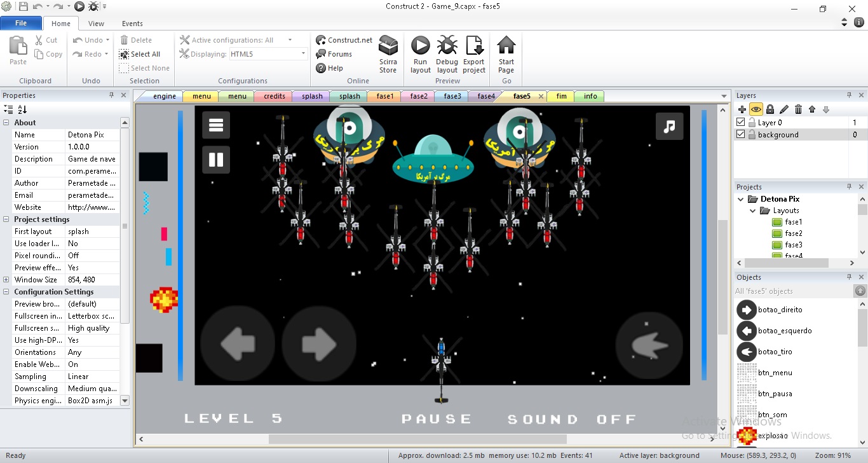This screenshot has height=463, width=868.
Task: Toggle Layer 0 visibility checkbox
Action: [x=740, y=122]
